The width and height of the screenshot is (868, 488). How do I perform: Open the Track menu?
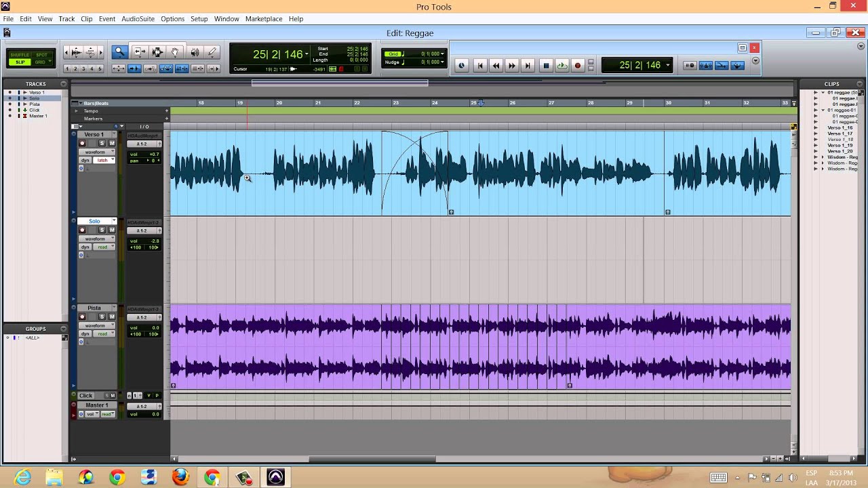(x=66, y=19)
